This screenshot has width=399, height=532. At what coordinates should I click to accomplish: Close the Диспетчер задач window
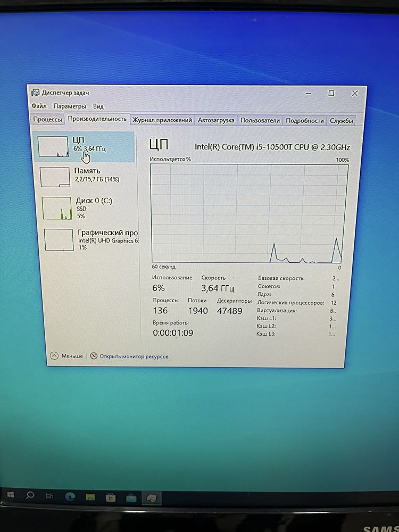click(x=354, y=93)
